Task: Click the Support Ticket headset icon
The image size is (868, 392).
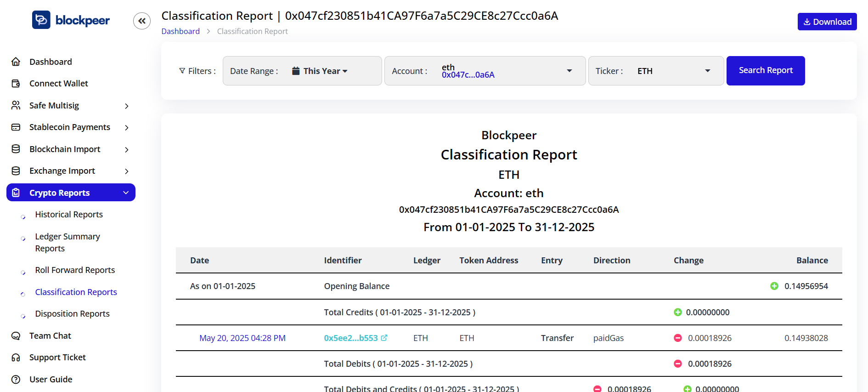Action: [16, 358]
